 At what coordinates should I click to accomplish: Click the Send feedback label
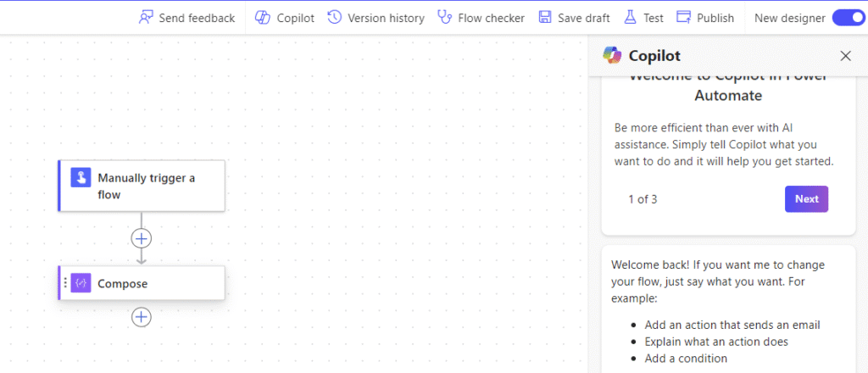point(197,19)
